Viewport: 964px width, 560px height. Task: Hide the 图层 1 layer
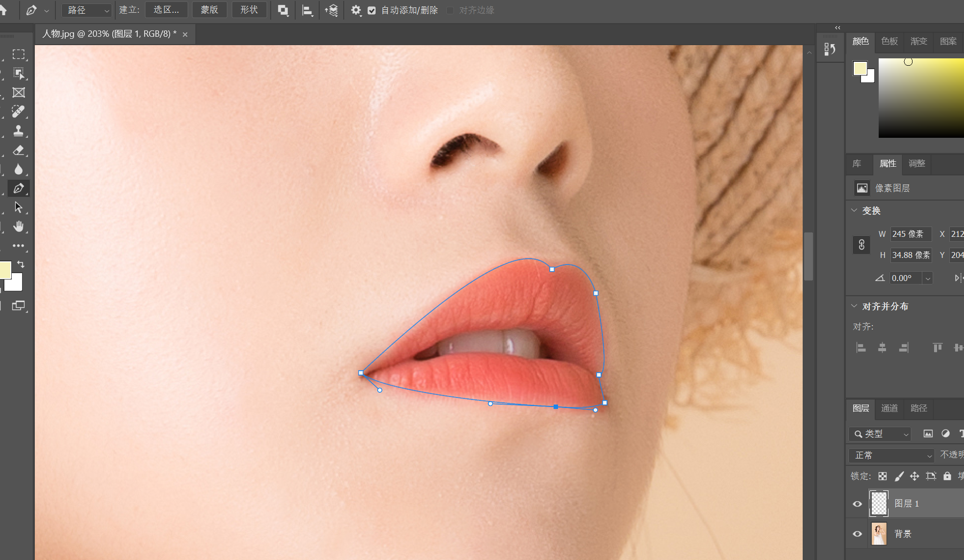point(857,504)
